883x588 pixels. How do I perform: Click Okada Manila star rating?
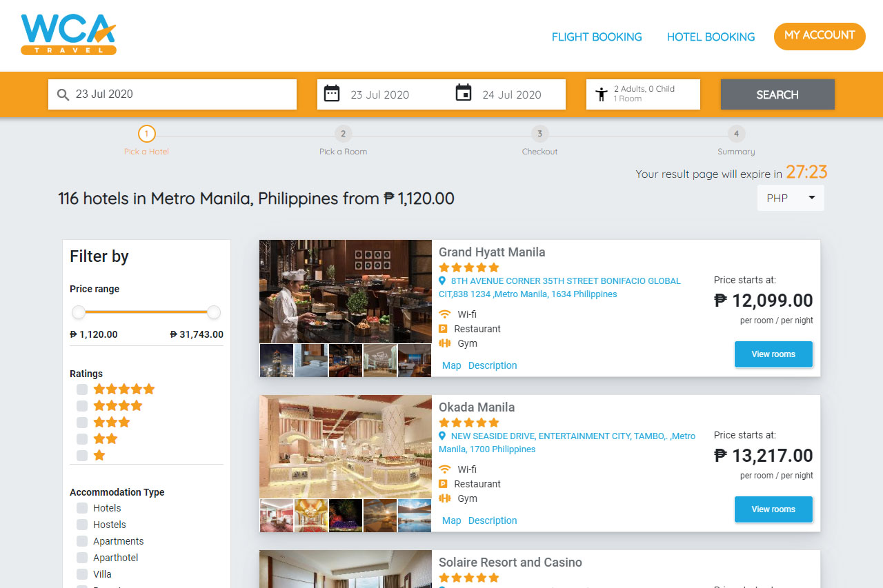click(469, 423)
